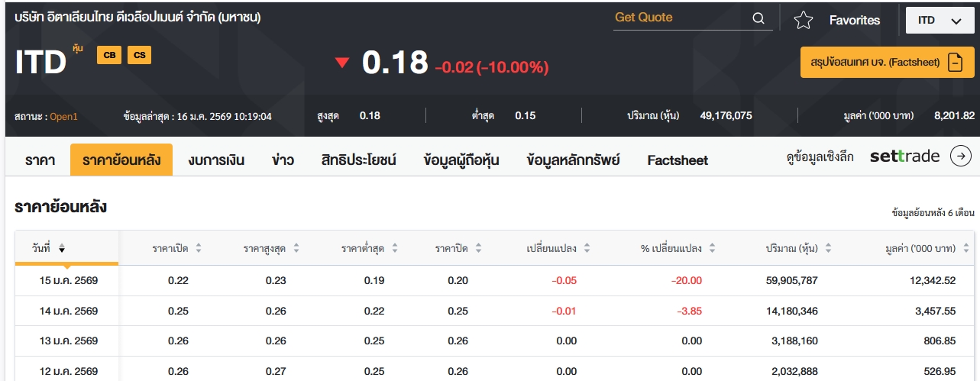Click the total value 8,201.82
Screen dimensions: 980x381
pos(955,116)
